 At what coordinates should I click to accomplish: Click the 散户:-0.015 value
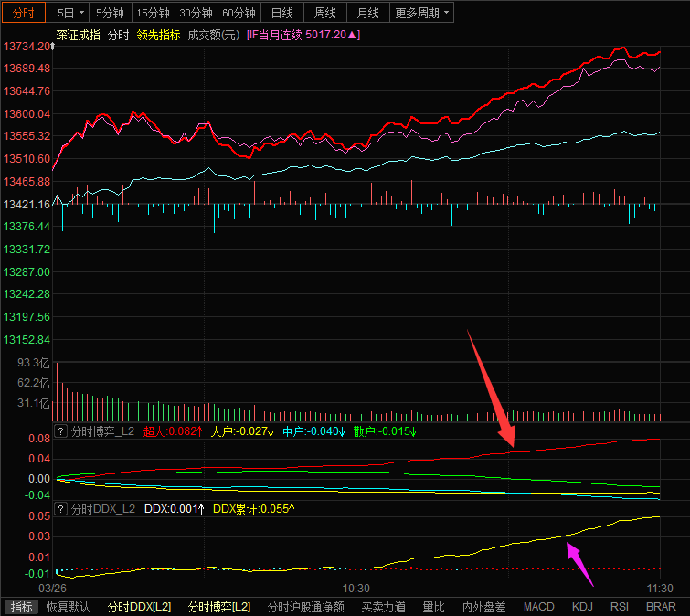[x=385, y=431]
